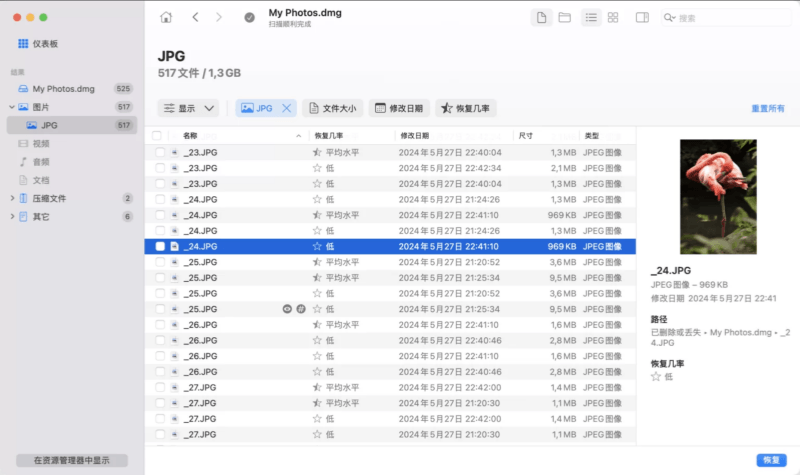
Task: Switch to file view document icon
Action: [x=541, y=18]
